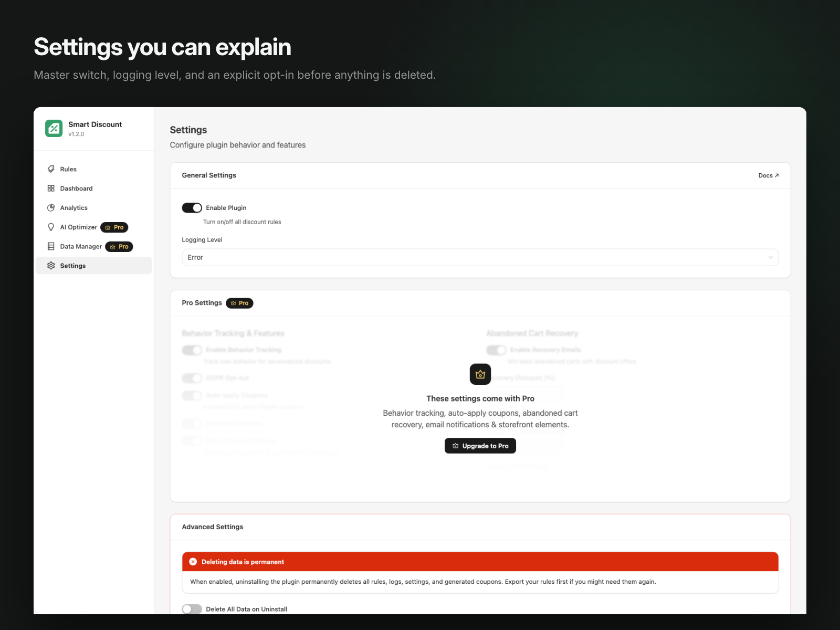Open the Docs link
Viewport: 840px width, 630px height.
click(x=769, y=175)
